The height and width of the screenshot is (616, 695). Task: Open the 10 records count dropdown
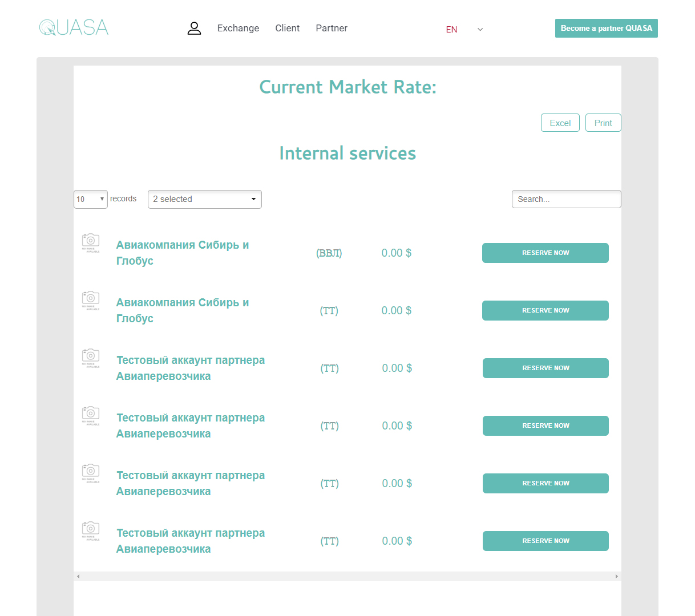[x=90, y=199]
